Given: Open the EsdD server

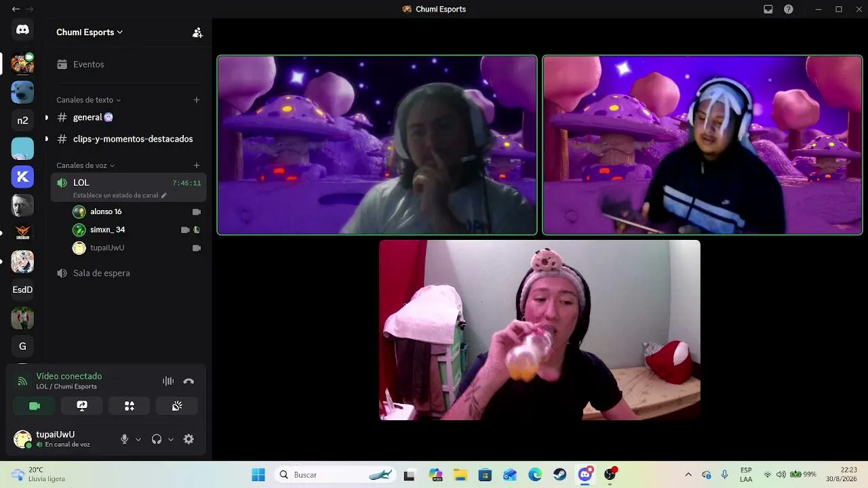Looking at the screenshot, I should (22, 289).
